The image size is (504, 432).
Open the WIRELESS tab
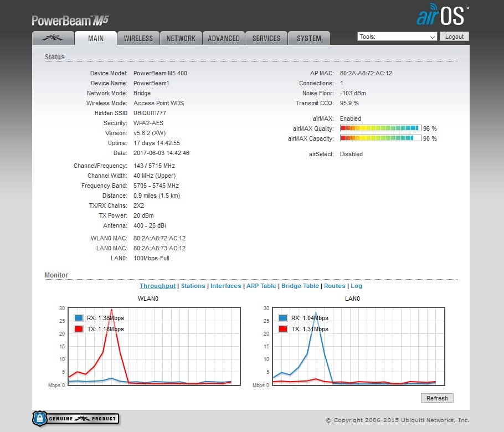coord(138,38)
